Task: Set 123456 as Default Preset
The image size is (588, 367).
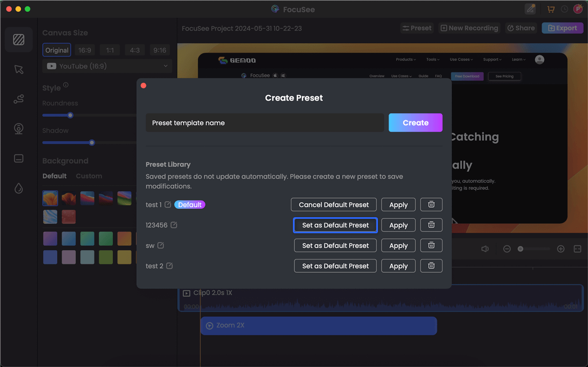Action: pos(335,225)
